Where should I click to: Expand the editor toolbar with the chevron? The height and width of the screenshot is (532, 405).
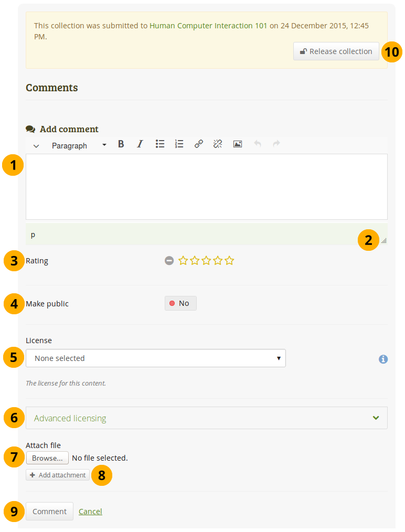36,146
